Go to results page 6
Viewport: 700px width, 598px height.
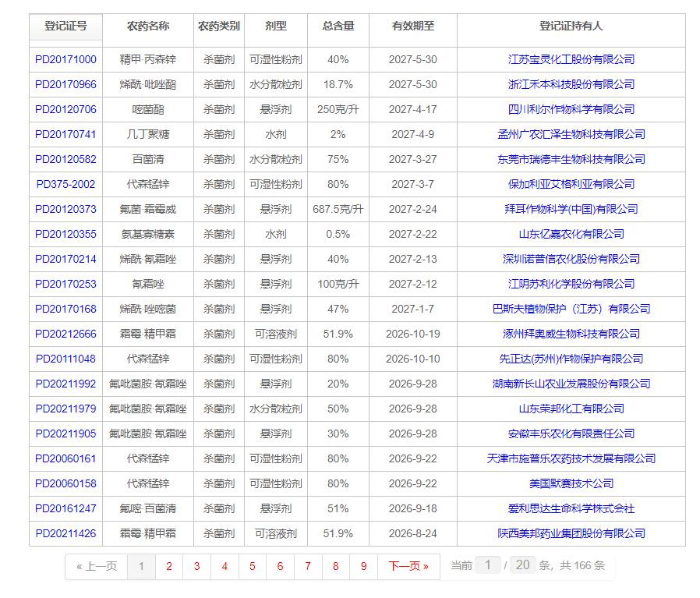coord(280,567)
